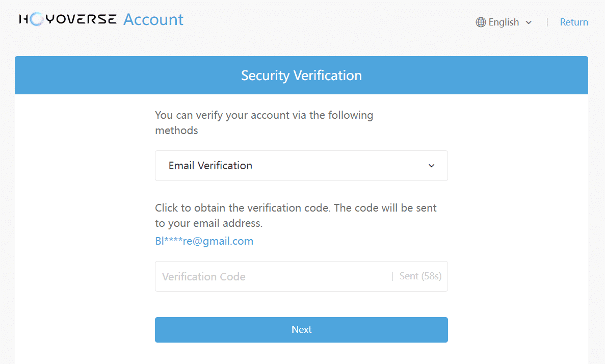The image size is (605, 364).
Task: Open the English language selector
Action: pyautogui.click(x=504, y=22)
